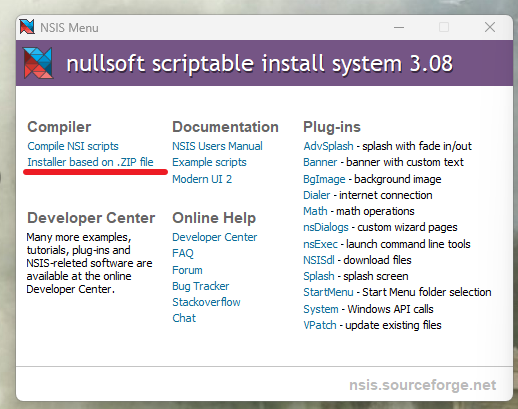The height and width of the screenshot is (409, 518).
Task: Open the nsExec plug-in docs
Action: [320, 244]
